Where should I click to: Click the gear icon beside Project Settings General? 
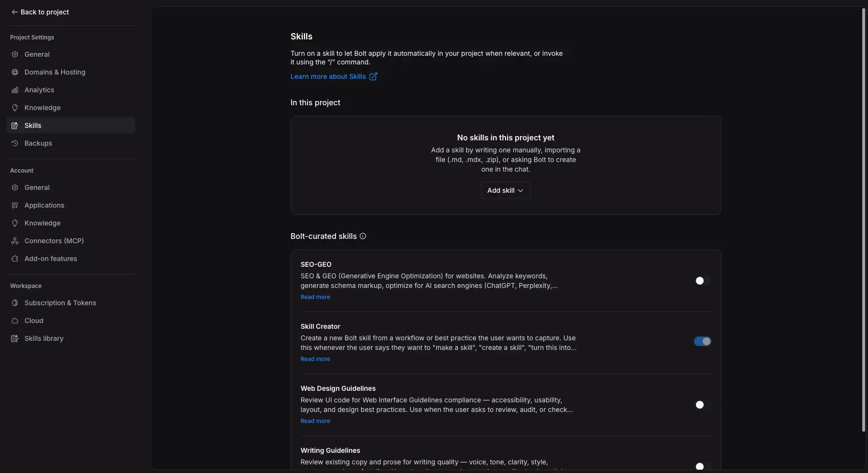pyautogui.click(x=15, y=54)
